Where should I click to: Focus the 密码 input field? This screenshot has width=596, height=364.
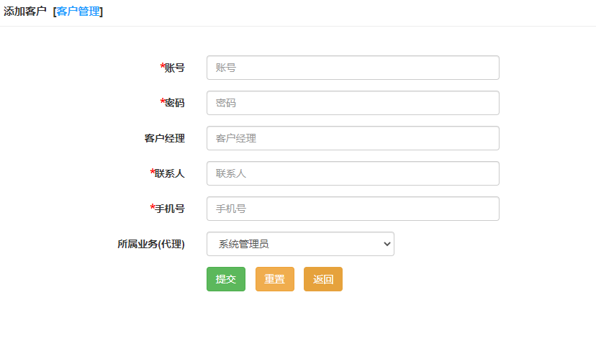coord(353,103)
